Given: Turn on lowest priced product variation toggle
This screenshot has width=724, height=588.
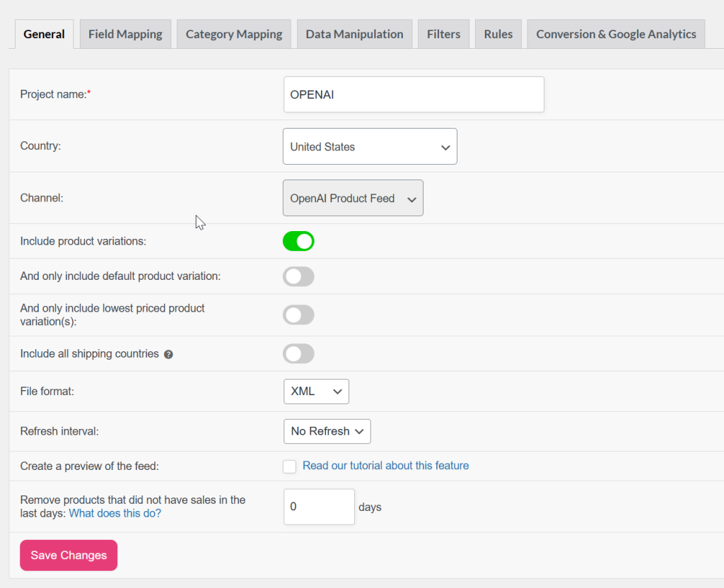Looking at the screenshot, I should 298,314.
